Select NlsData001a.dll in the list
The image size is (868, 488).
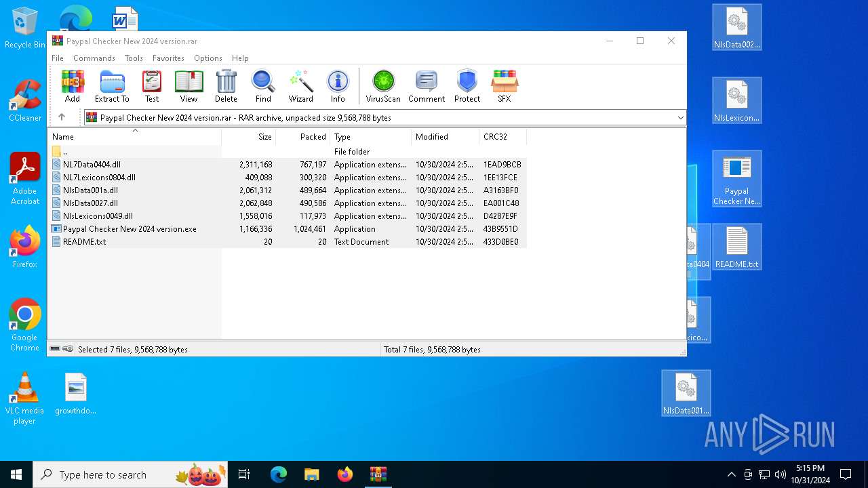click(288, 190)
